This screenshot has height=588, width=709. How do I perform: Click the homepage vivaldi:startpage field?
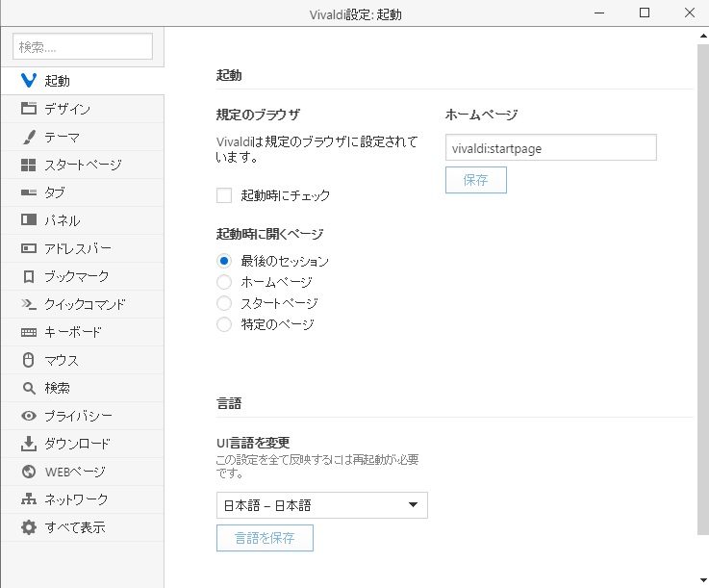click(x=550, y=147)
